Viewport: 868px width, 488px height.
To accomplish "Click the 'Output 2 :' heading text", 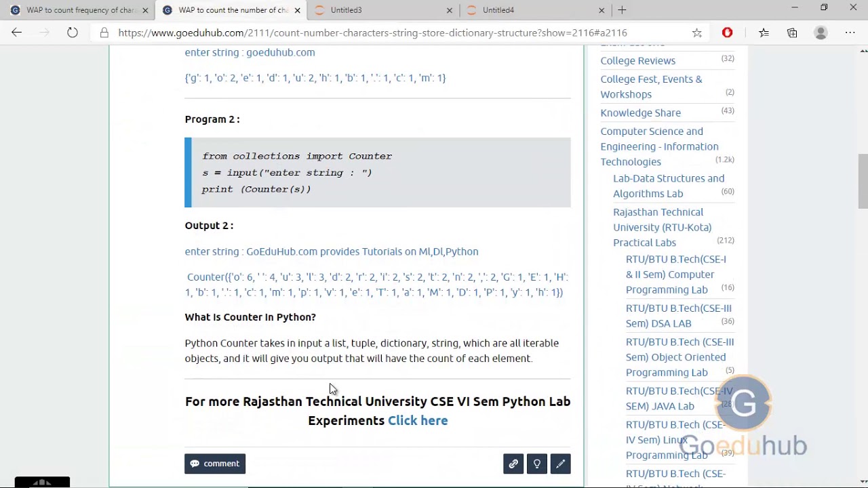I will pyautogui.click(x=209, y=226).
